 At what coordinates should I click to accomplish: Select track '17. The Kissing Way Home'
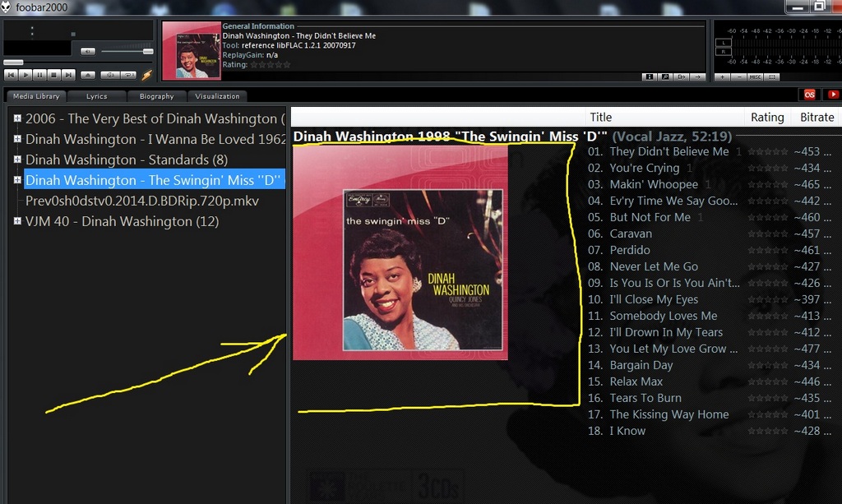659,414
